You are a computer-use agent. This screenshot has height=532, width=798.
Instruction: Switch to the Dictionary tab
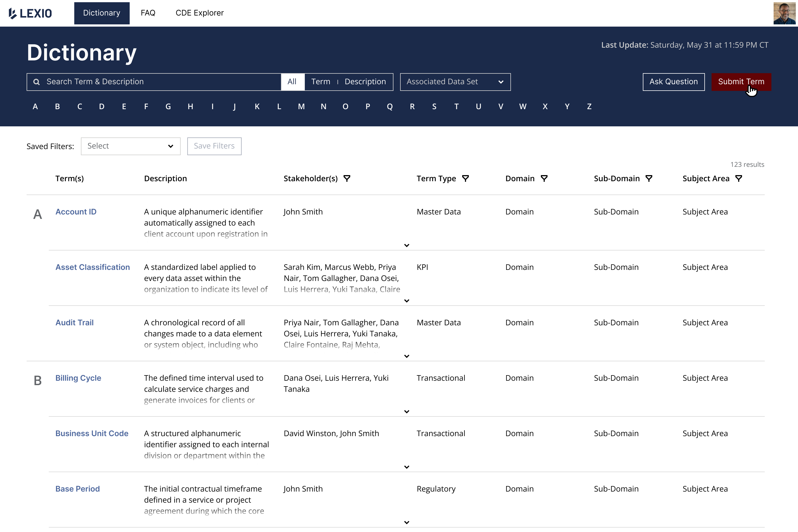(102, 13)
